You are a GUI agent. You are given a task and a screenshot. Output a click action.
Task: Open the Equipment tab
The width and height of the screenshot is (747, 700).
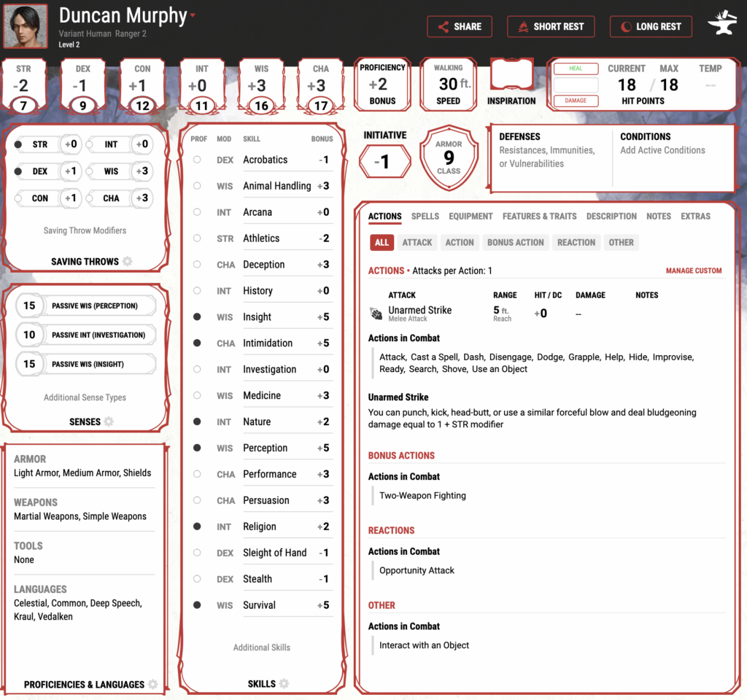[471, 217]
